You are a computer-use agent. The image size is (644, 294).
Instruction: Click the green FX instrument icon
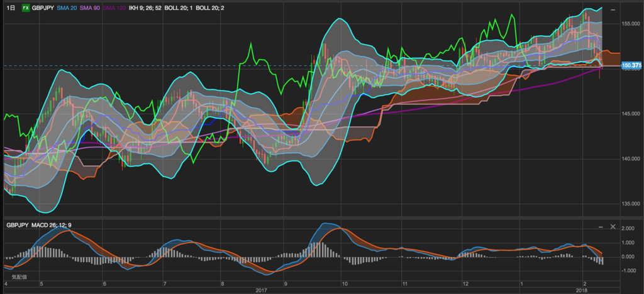(25, 8)
